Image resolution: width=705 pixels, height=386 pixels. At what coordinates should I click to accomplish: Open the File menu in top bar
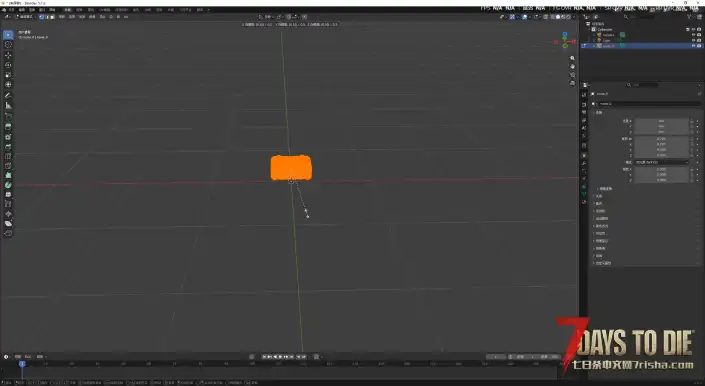(x=12, y=9)
